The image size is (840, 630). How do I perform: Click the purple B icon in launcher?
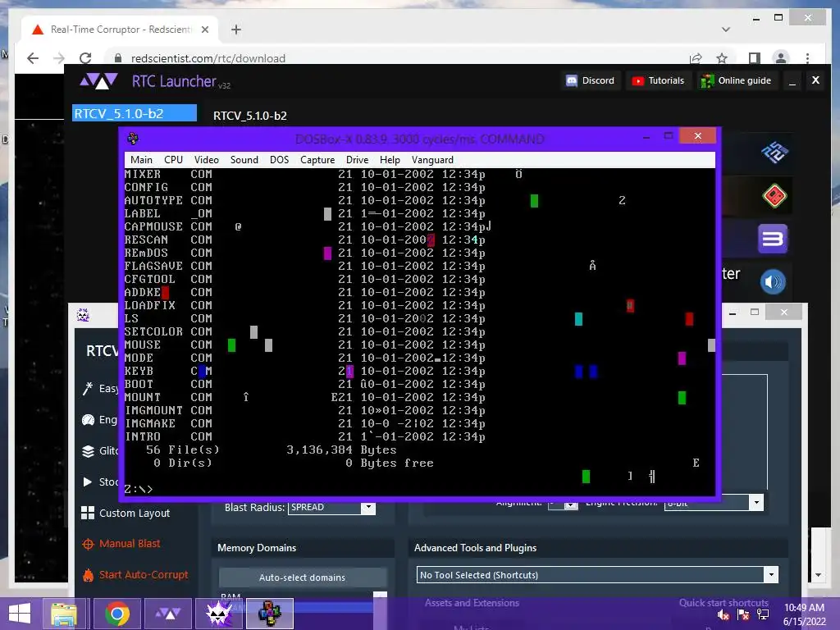coord(773,239)
